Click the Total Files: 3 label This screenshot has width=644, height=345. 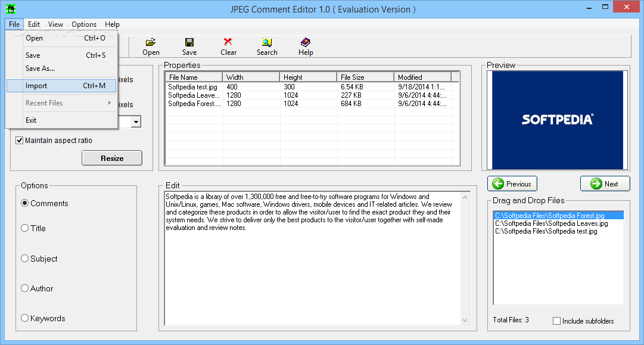coord(511,320)
